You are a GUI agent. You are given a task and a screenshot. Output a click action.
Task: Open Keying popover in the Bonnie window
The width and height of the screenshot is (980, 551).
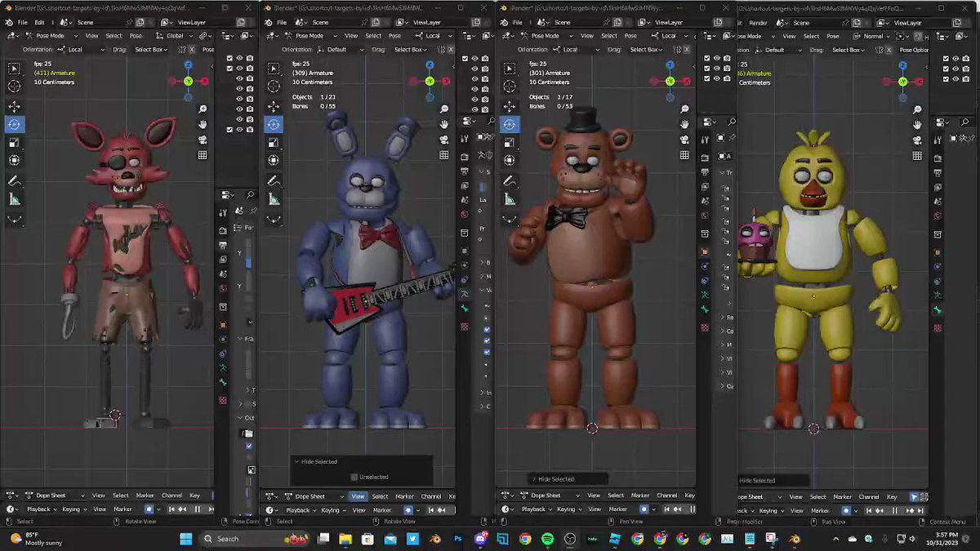332,510
